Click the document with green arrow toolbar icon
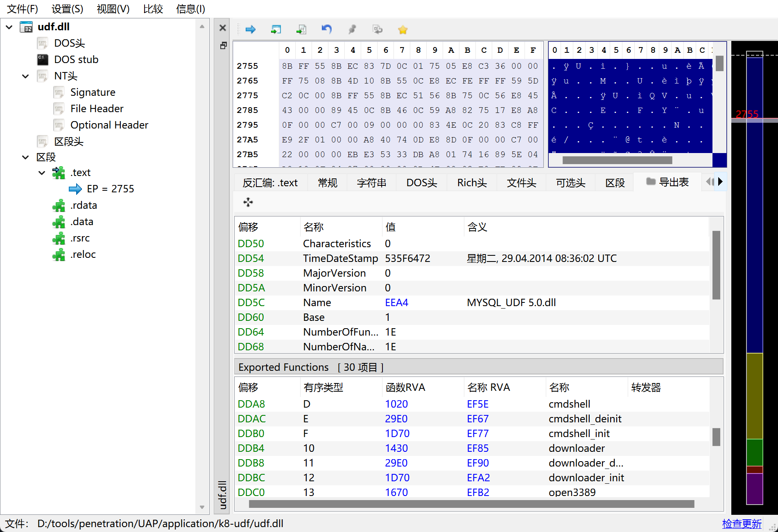The height and width of the screenshot is (532, 778). tap(301, 29)
